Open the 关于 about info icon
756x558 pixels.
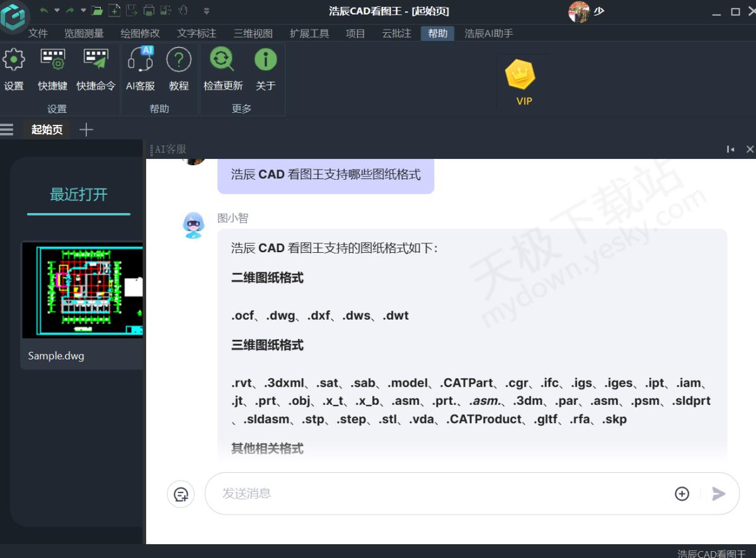click(x=265, y=61)
